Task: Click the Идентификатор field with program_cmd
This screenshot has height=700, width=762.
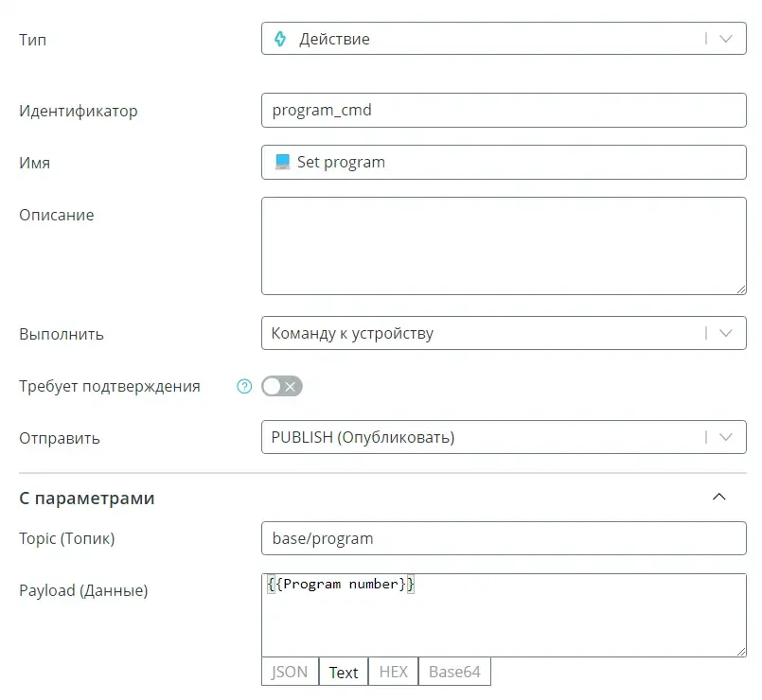Action: point(504,110)
